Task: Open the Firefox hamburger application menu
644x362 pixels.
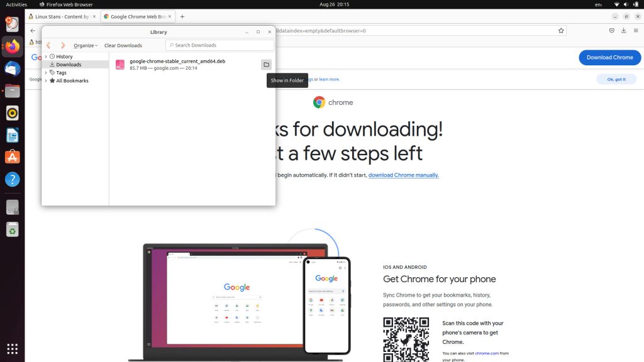Action: pos(636,31)
